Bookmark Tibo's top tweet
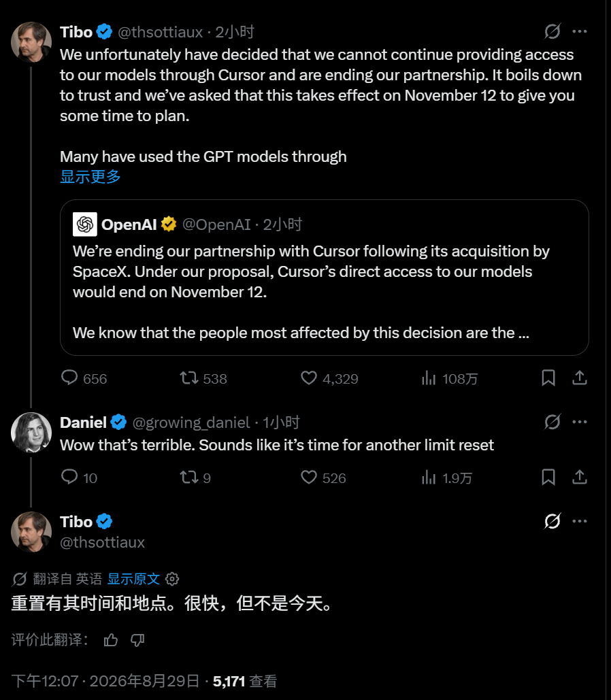This screenshot has height=700, width=611. [548, 378]
